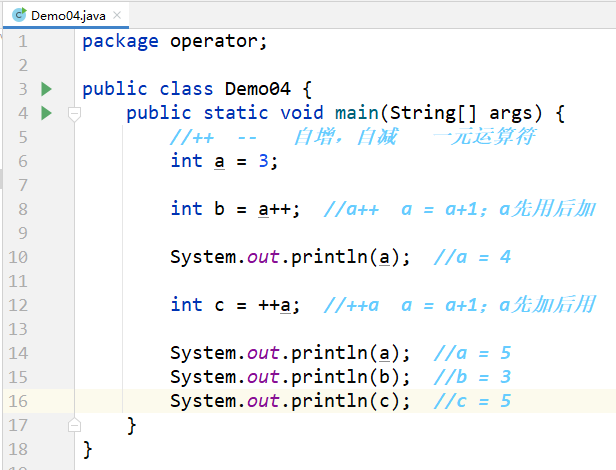Click line number 6 in the gutter
Image resolution: width=616 pixels, height=470 pixels.
(23, 161)
